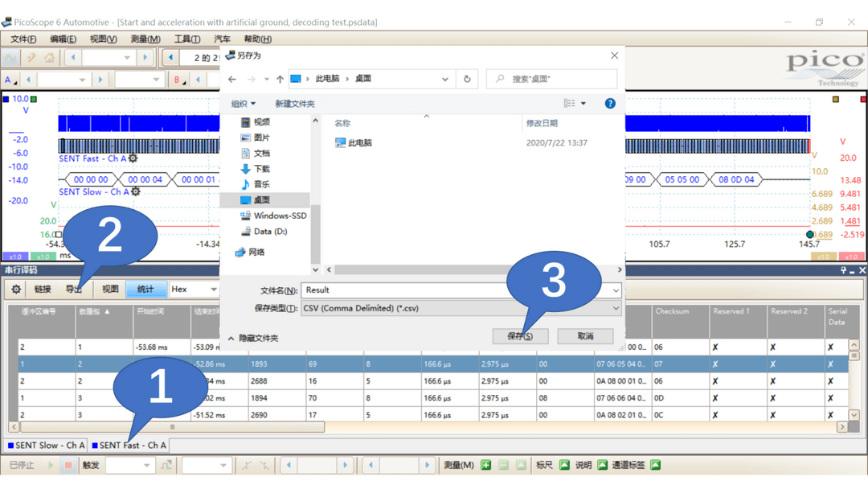This screenshot has width=868, height=489.
Task: Refresh the folder listing in Save As
Action: point(467,79)
